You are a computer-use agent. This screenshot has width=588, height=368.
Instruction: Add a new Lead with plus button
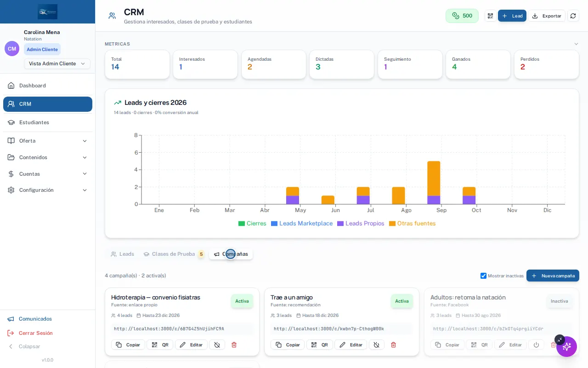[512, 16]
